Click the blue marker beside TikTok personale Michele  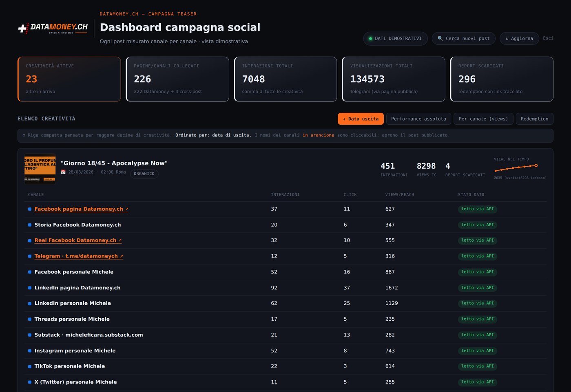pos(30,367)
